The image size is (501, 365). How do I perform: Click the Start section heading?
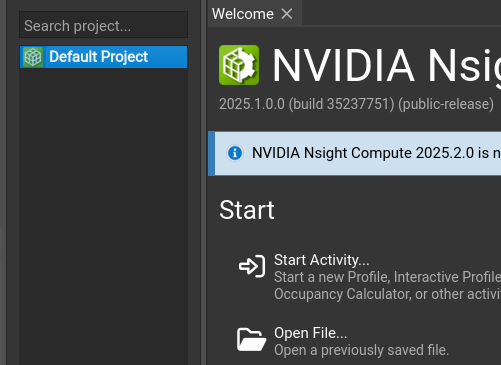(247, 210)
